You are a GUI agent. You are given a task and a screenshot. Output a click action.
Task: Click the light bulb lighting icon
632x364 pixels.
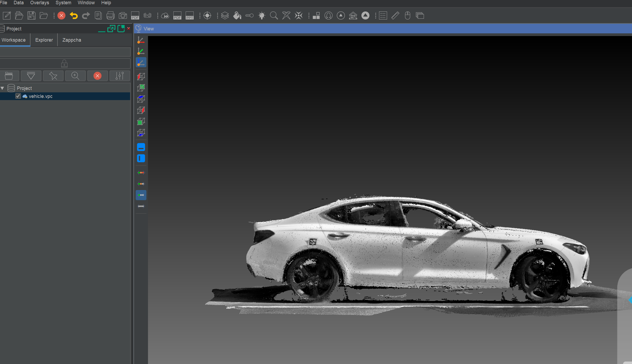pyautogui.click(x=262, y=16)
